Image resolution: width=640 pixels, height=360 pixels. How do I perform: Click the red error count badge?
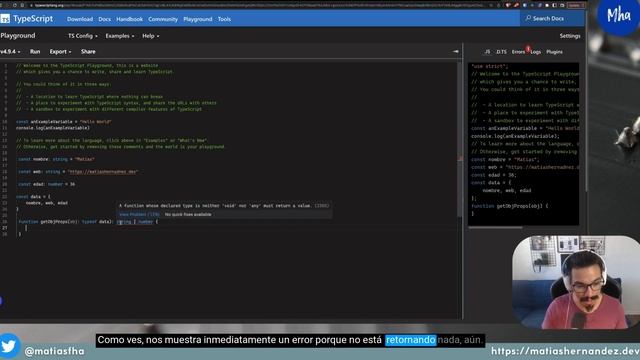click(528, 49)
